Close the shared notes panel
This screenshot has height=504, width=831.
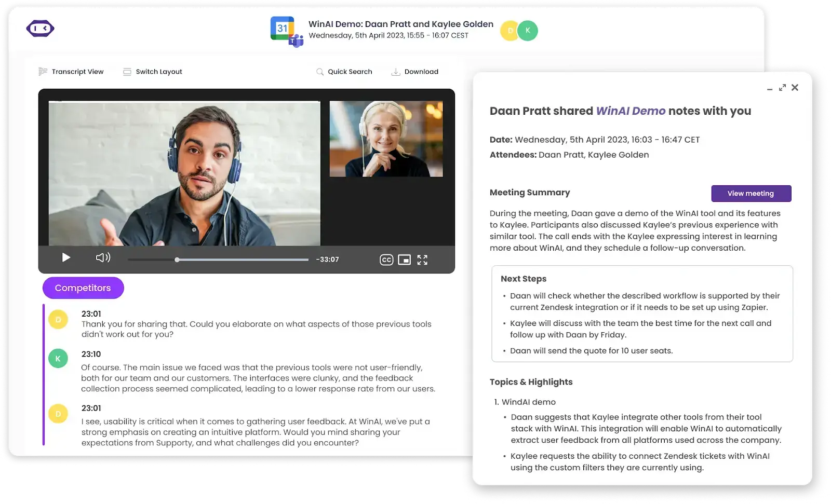[x=795, y=88]
